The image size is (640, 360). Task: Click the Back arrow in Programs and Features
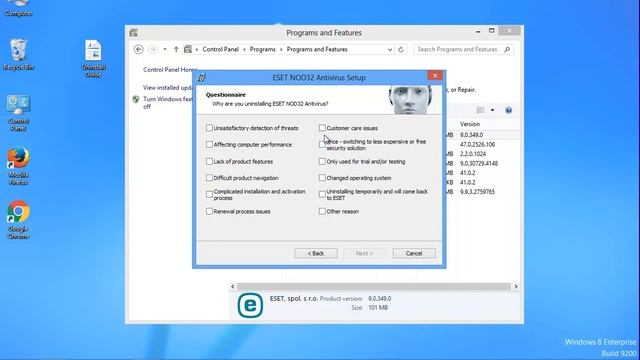pos(138,49)
